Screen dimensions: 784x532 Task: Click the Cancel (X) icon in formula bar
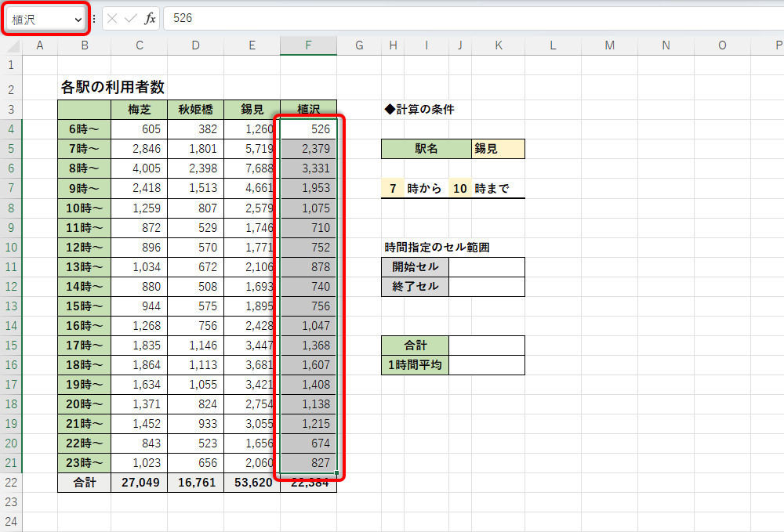(x=112, y=19)
